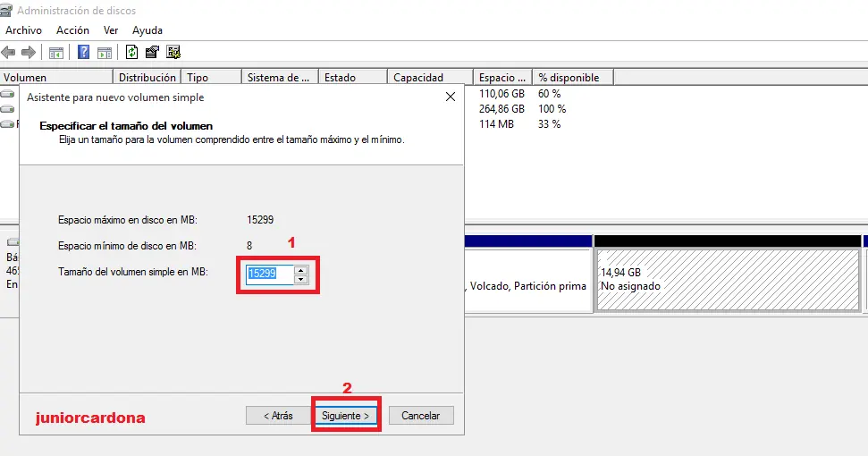Viewport: 868px width, 456px height.
Task: Sort by the Capacidad column header
Action: [431, 78]
